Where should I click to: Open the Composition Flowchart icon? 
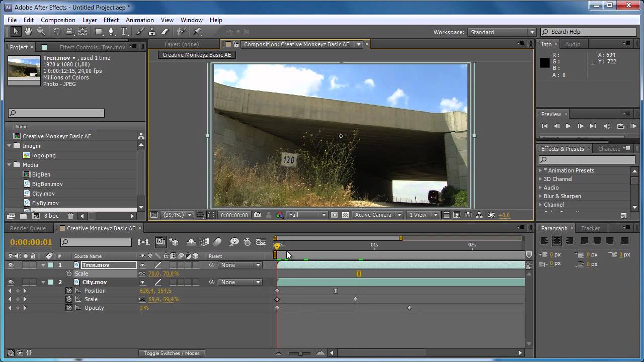pyautogui.click(x=479, y=215)
